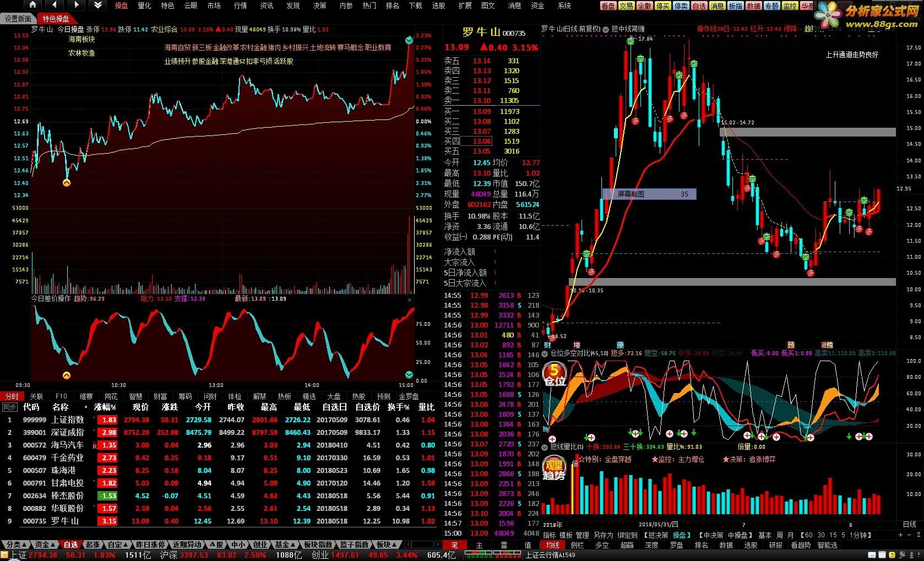The height and width of the screenshot is (561, 924).
Task: Select the 均线 indicator tab
Action: point(552,545)
